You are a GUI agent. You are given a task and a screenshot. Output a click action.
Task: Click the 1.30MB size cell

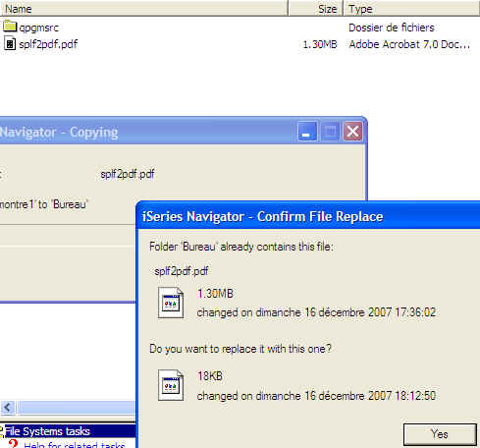pos(320,44)
